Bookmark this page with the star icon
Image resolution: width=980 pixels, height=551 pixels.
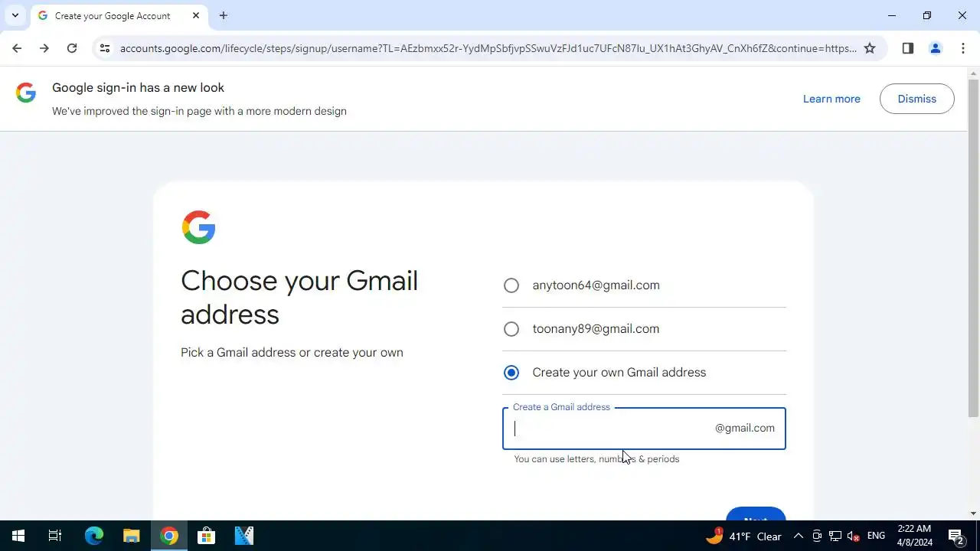point(870,48)
